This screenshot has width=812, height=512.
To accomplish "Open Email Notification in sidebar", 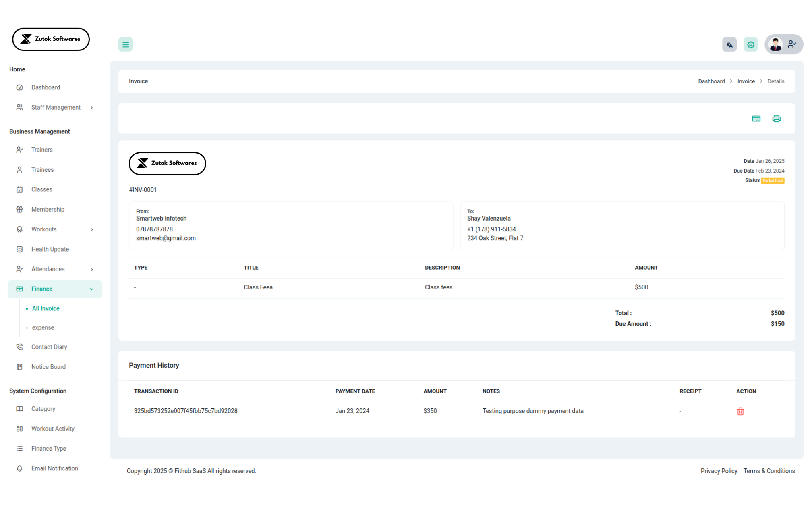I will 55,468.
